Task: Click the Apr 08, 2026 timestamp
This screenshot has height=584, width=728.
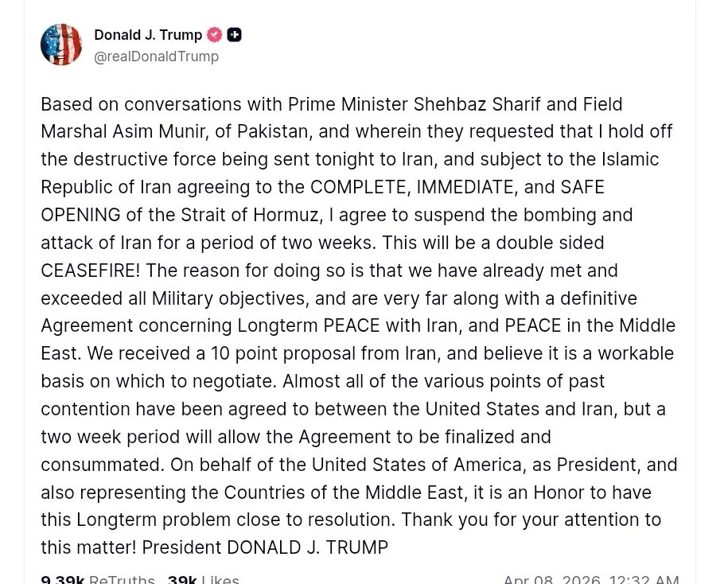Action: coord(590,579)
